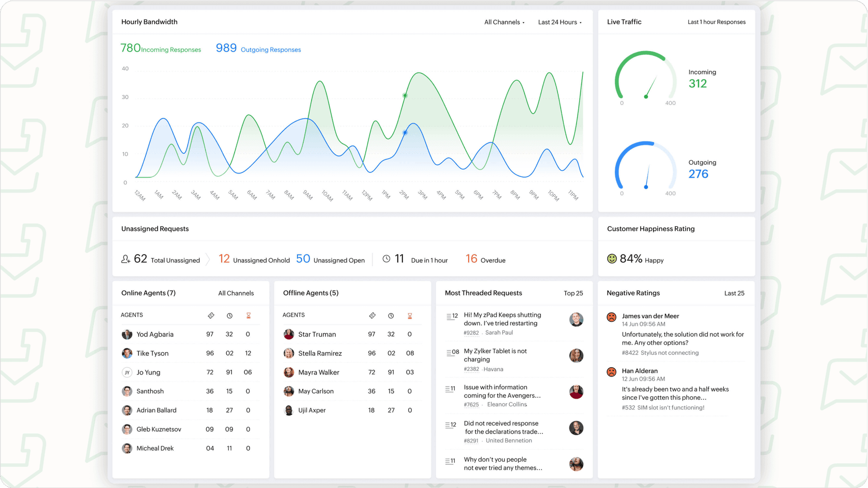Click the ticket icon in Offline Agents header
The image size is (868, 488).
point(373,315)
